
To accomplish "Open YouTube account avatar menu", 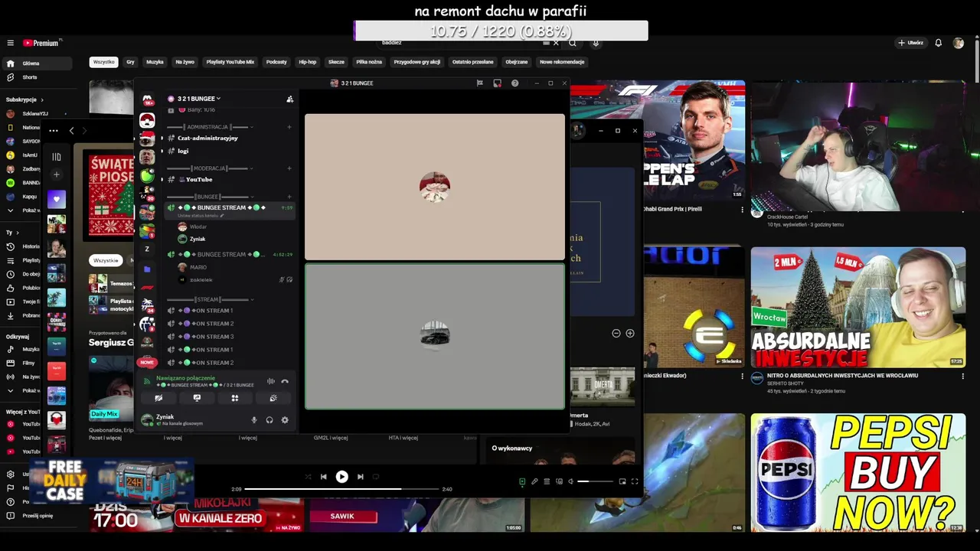I will [x=959, y=43].
